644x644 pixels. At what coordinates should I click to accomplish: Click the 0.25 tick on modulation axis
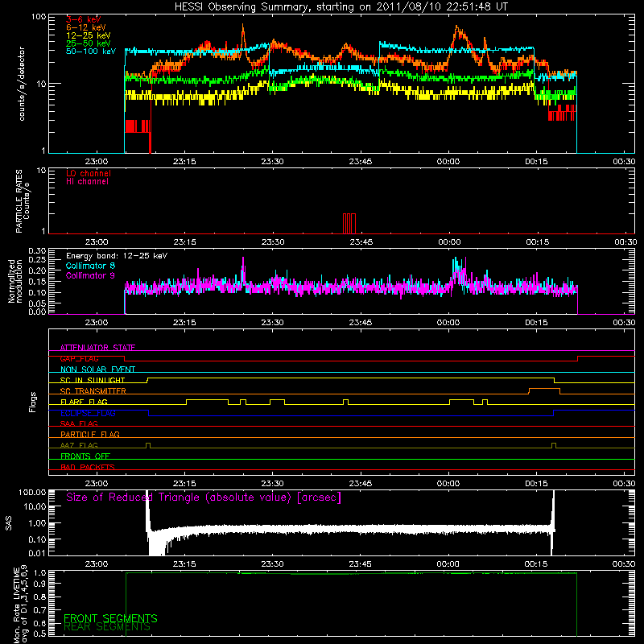click(x=37, y=260)
